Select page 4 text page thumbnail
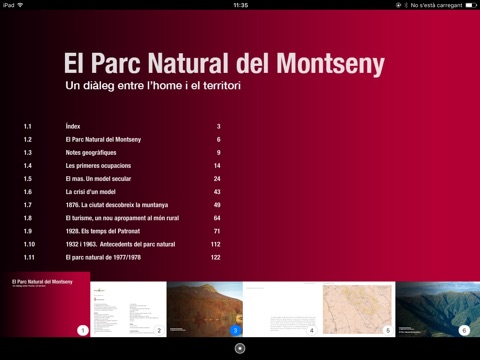480x360 pixels. click(x=281, y=309)
